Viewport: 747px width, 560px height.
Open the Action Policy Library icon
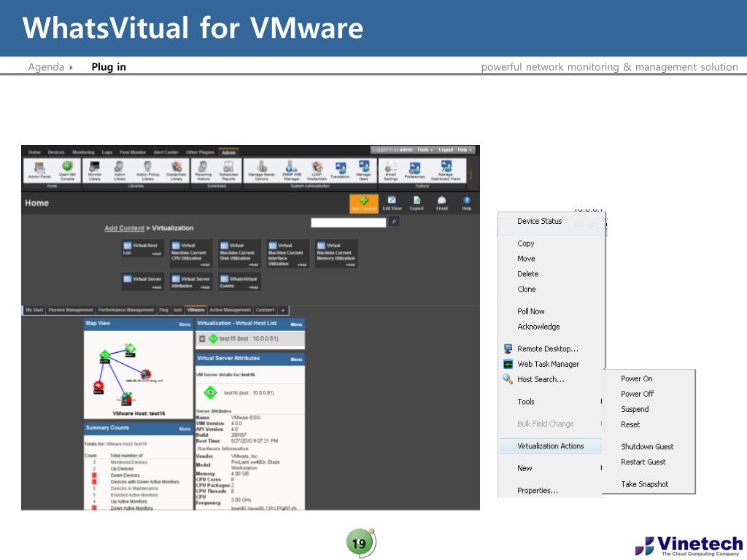pos(147,169)
